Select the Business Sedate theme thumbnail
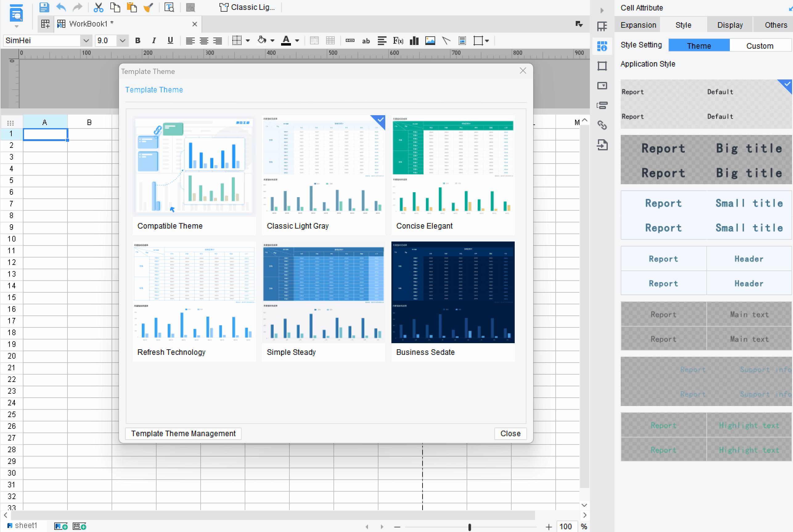793x532 pixels. (452, 292)
